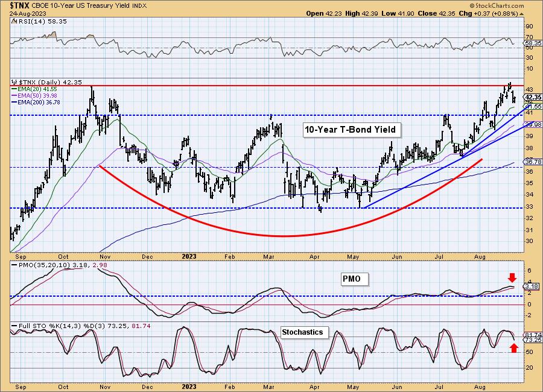Click the 73.25 stochastics value tag

click(x=534, y=340)
